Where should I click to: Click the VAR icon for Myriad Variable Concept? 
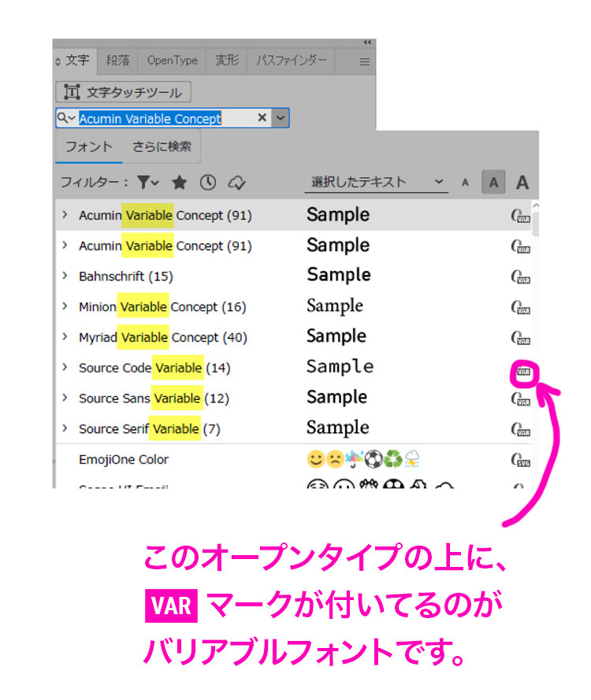point(521,338)
